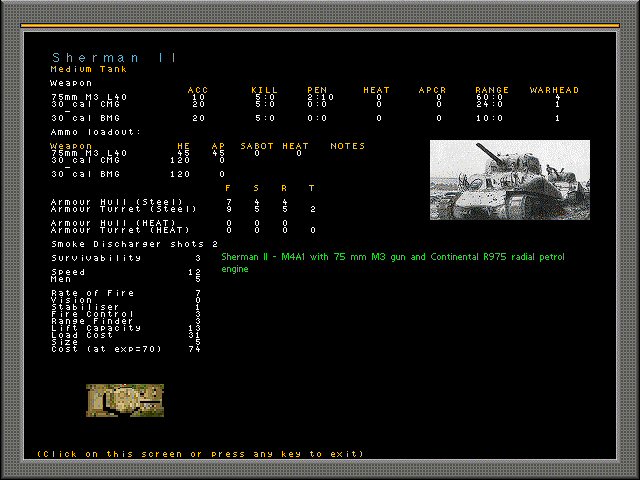Click the NOTES ammo column header

point(347,146)
